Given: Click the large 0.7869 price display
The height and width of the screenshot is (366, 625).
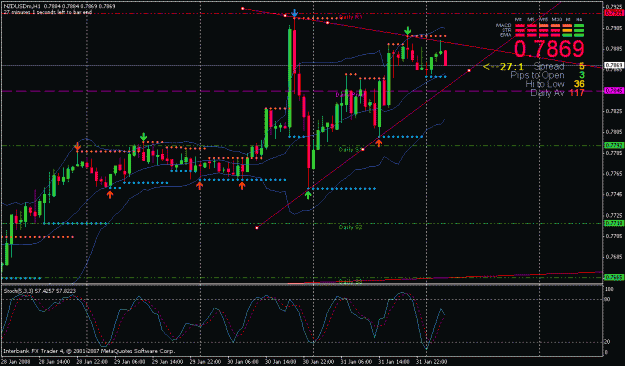Looking at the screenshot, I should [x=549, y=49].
